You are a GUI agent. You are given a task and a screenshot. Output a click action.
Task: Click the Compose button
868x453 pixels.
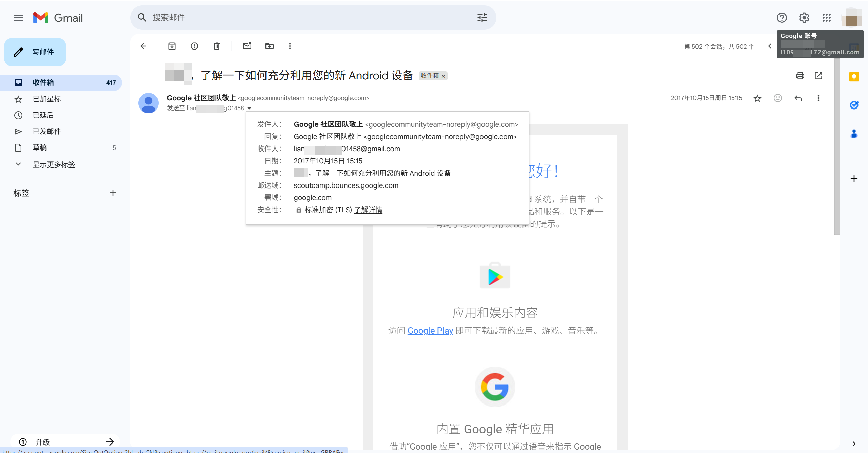(35, 52)
